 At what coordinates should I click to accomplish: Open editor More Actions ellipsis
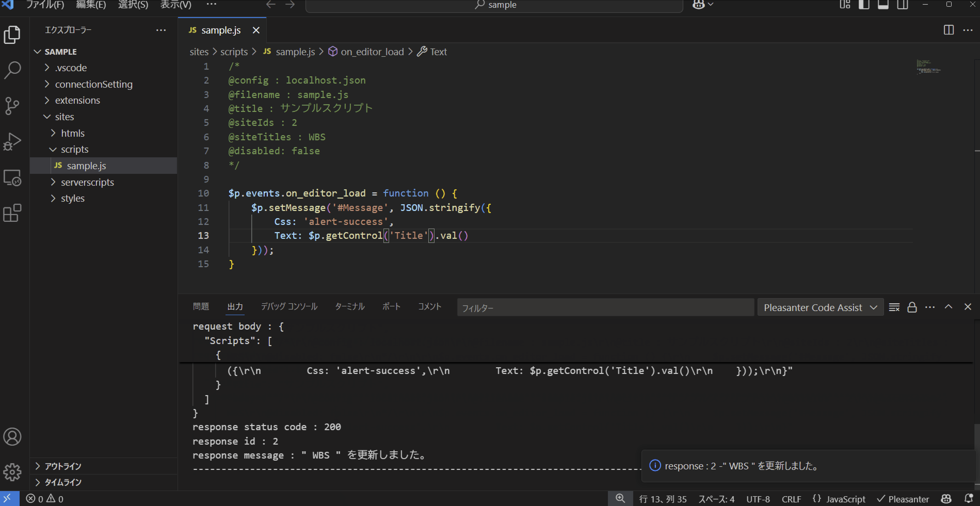click(x=968, y=30)
